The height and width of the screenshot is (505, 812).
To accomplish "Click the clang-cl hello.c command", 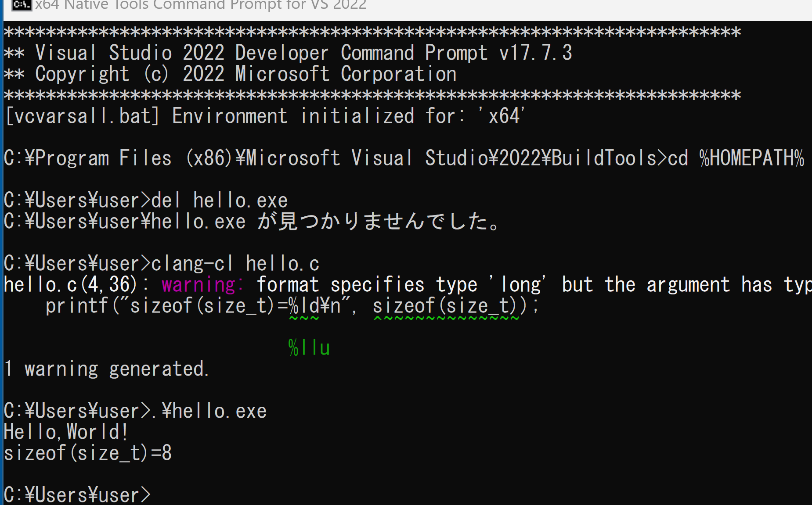I will pyautogui.click(x=235, y=264).
